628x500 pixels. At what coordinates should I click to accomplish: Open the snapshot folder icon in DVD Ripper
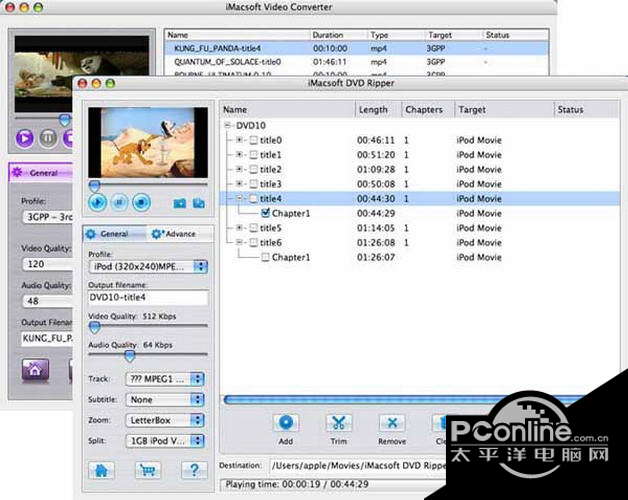(199, 203)
